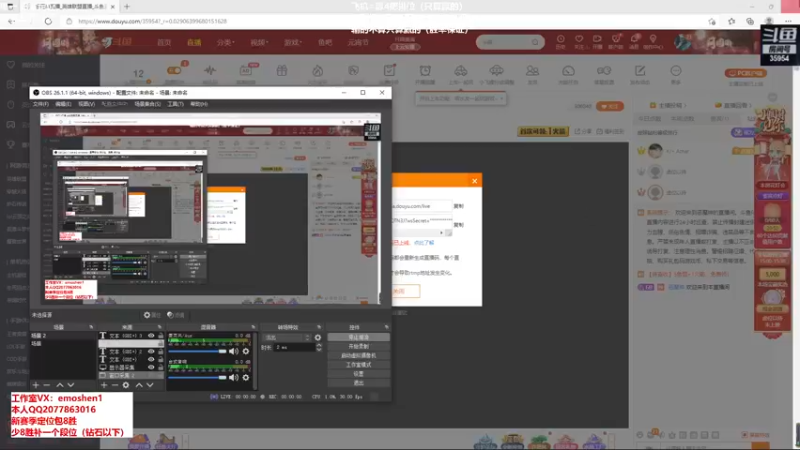Open the 文件(F) menu in OBS
This screenshot has height=450, width=800.
(x=41, y=104)
